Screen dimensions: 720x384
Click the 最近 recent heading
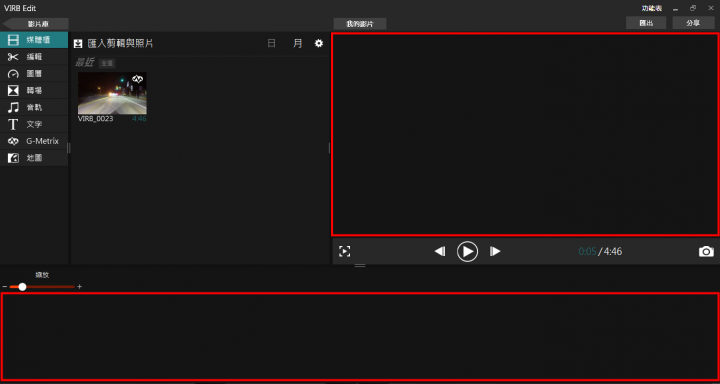pos(84,63)
